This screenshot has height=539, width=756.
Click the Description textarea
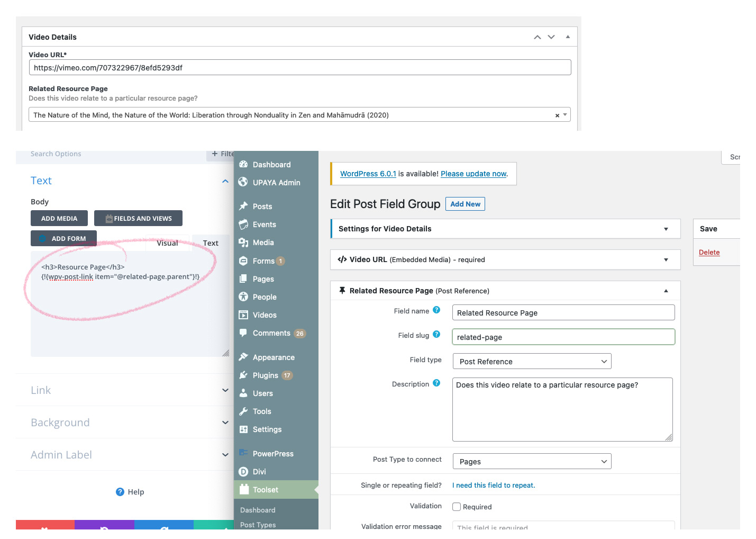click(562, 409)
